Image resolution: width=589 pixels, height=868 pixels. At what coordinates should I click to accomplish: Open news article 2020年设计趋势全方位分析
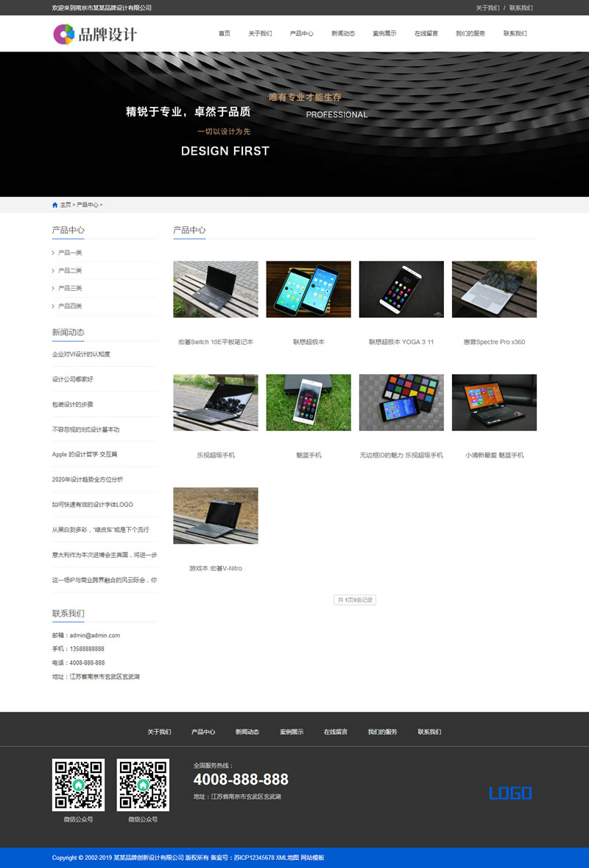tap(88, 480)
